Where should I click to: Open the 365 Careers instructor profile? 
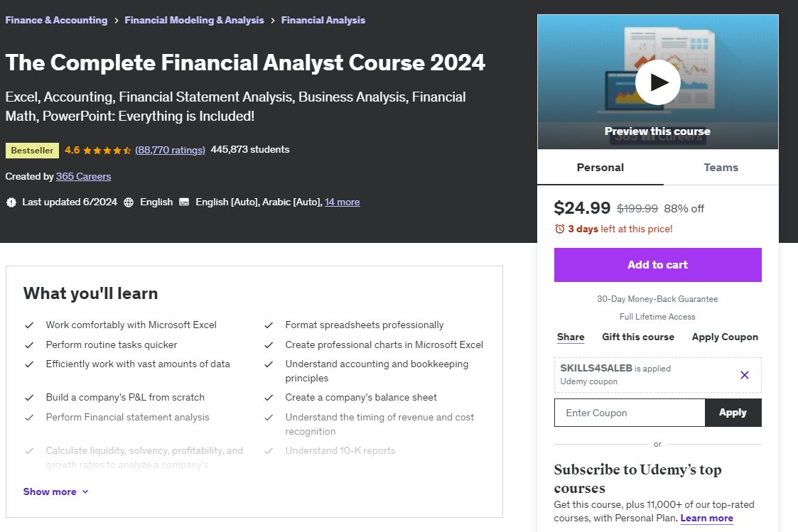[83, 176]
